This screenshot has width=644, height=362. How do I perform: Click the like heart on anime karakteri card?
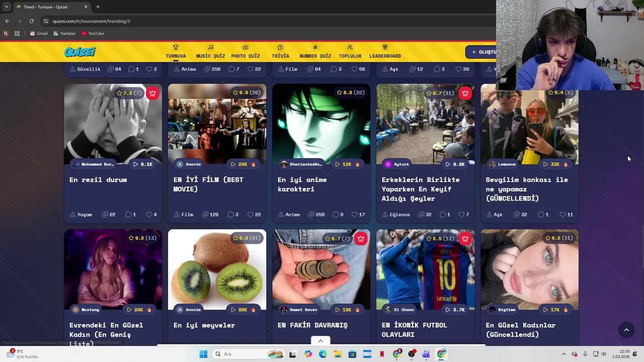[354, 215]
